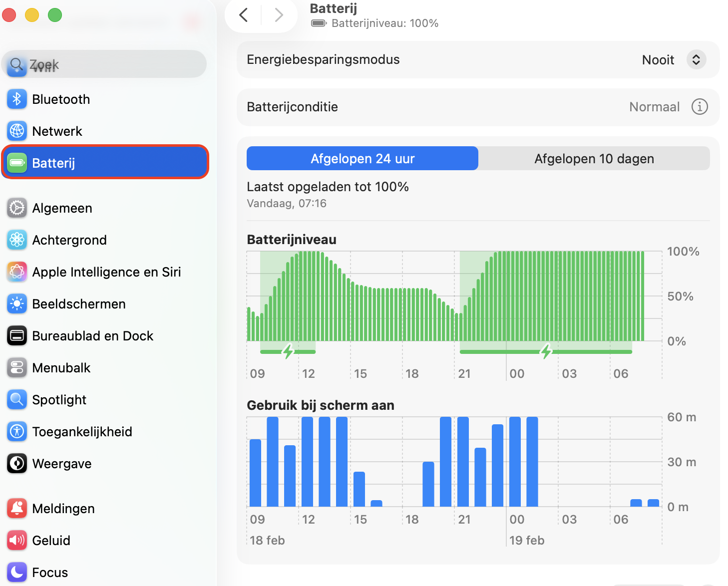The image size is (728, 586).
Task: Select the Beeldschermen icon in sidebar
Action: [16, 303]
